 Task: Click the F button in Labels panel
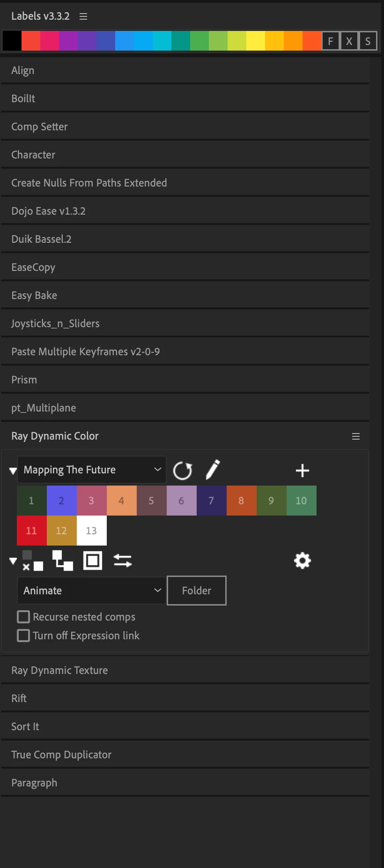[331, 41]
